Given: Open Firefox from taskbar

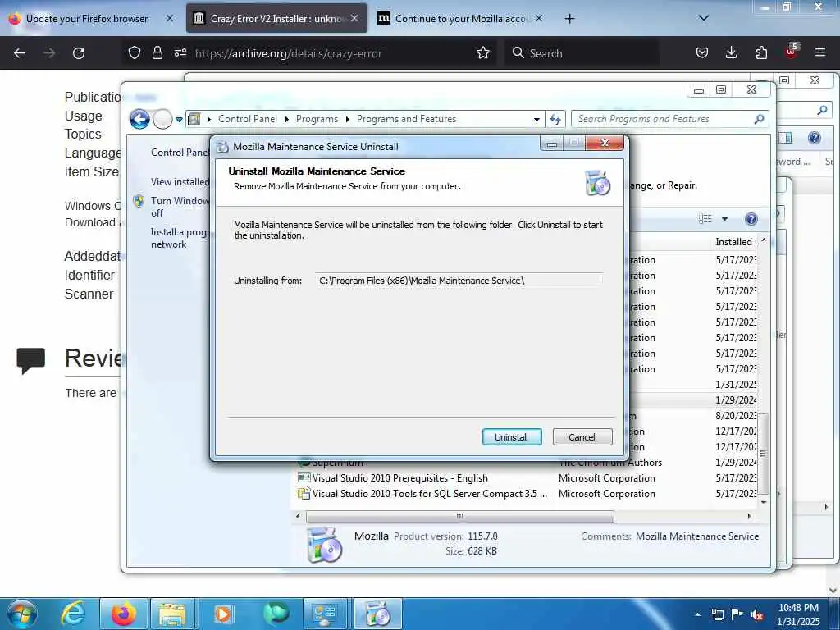Looking at the screenshot, I should click(x=124, y=614).
